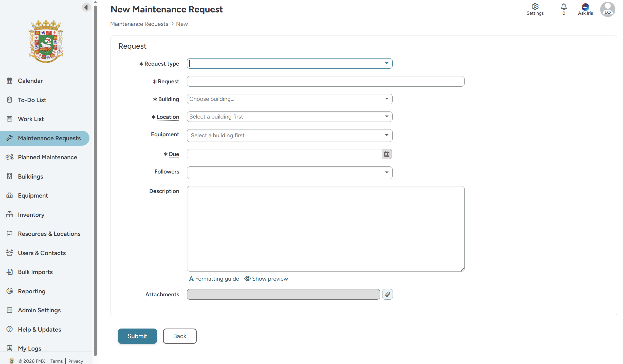The width and height of the screenshot is (623, 364).
Task: Click into the Description text area
Action: point(325,228)
